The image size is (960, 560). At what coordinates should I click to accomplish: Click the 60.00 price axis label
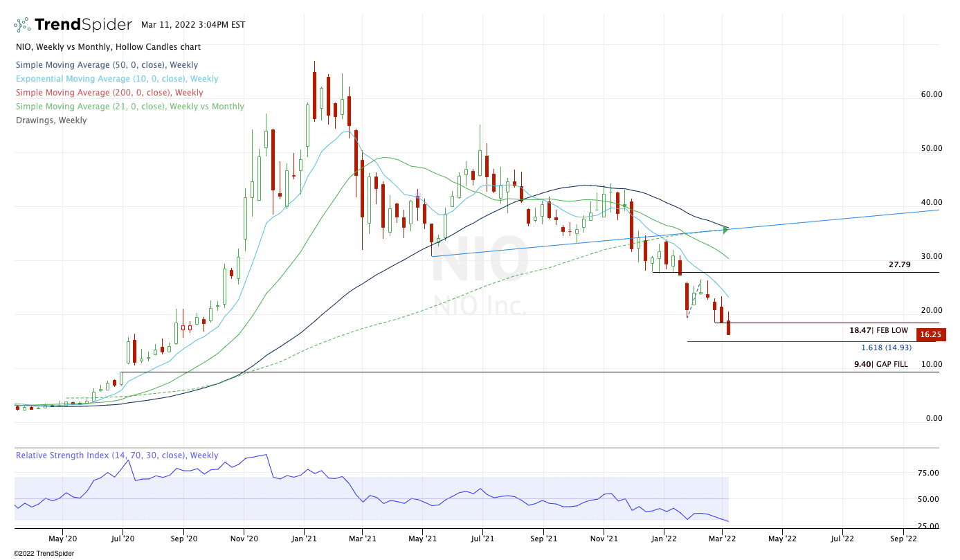pos(932,95)
